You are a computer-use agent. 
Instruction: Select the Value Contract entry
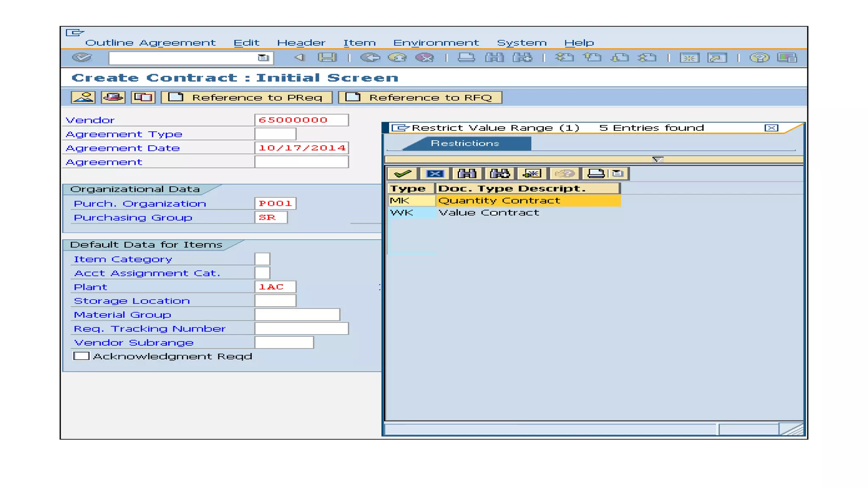point(488,213)
